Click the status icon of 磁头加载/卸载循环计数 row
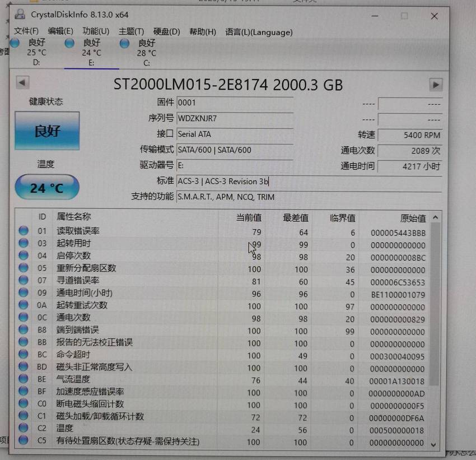 point(24,416)
